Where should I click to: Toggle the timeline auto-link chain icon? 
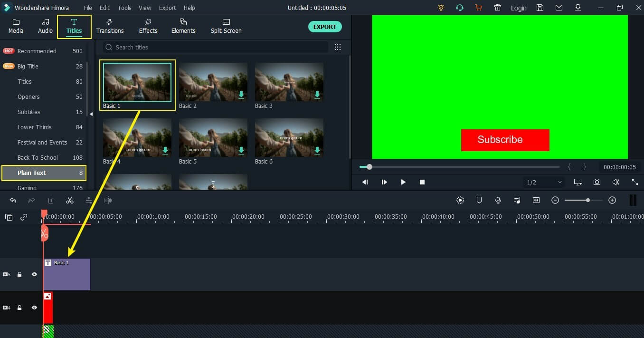point(24,217)
